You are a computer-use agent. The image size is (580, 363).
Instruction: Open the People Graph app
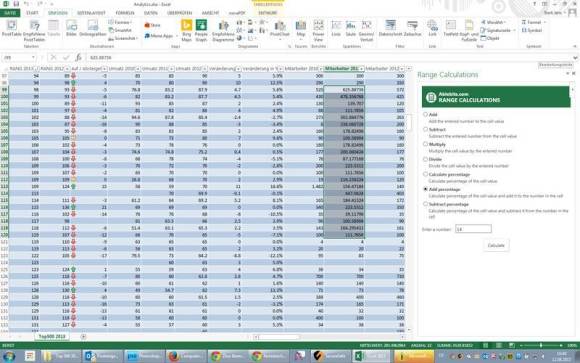pyautogui.click(x=201, y=30)
